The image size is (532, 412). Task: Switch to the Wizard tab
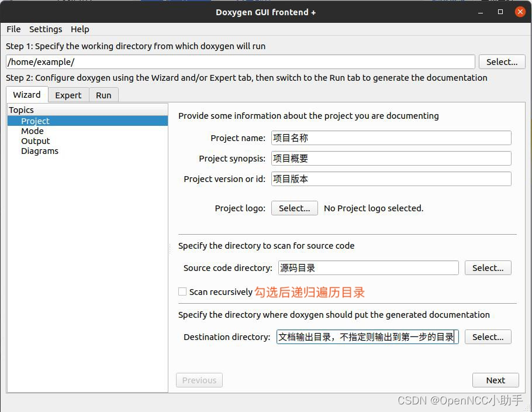click(x=27, y=94)
